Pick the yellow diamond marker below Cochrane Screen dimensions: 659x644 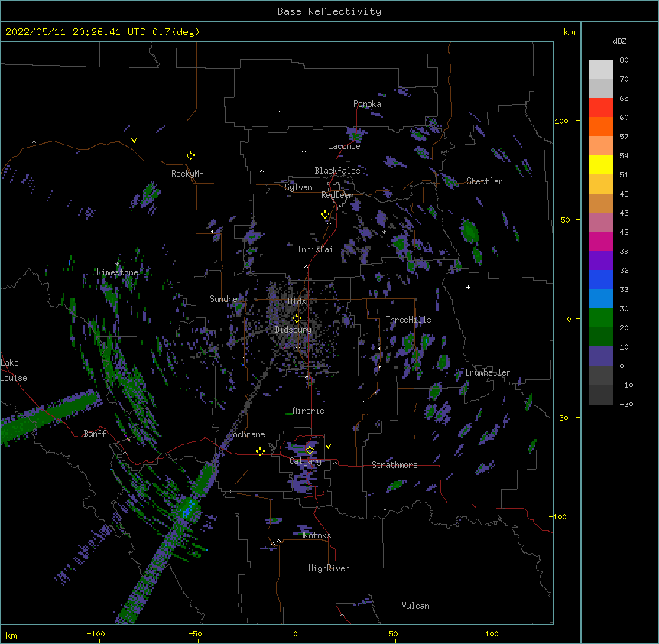pos(260,451)
